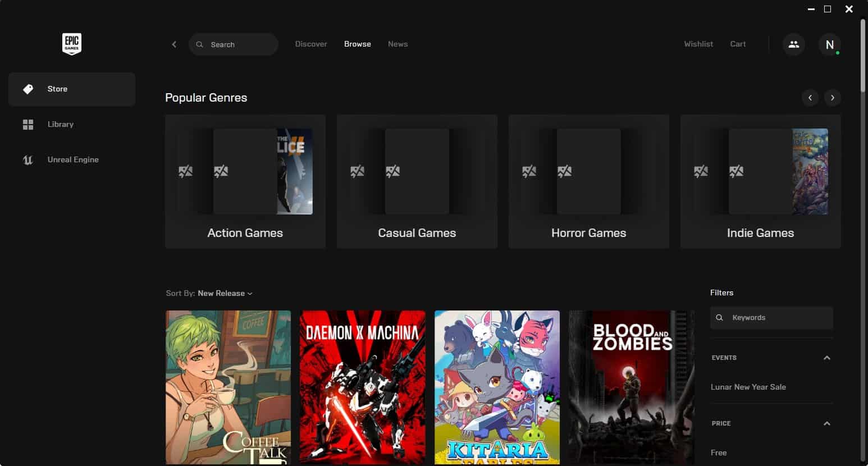868x466 pixels.
Task: Open the Horror Games genre card
Action: click(589, 181)
